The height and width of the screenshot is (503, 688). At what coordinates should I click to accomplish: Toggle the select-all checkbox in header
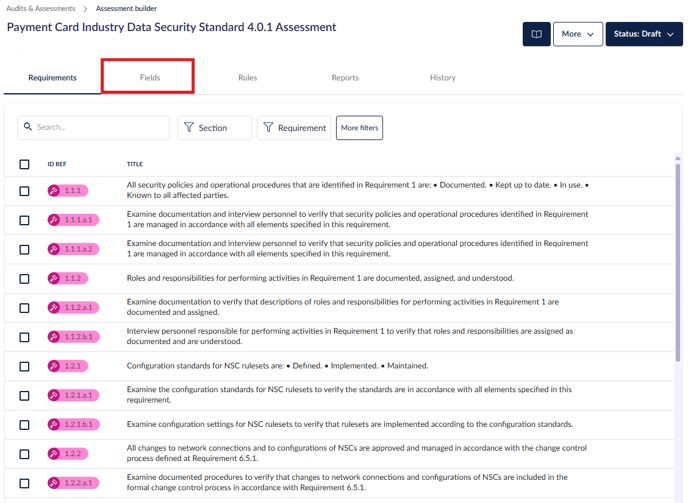(x=24, y=164)
